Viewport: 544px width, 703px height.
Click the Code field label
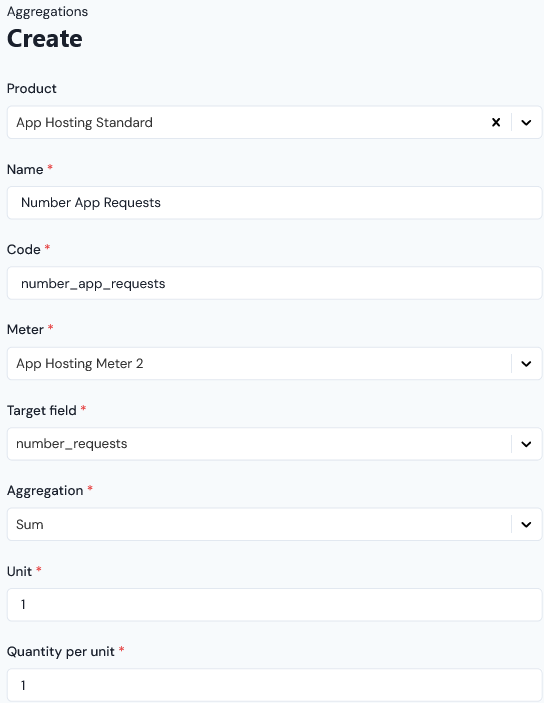[24, 249]
